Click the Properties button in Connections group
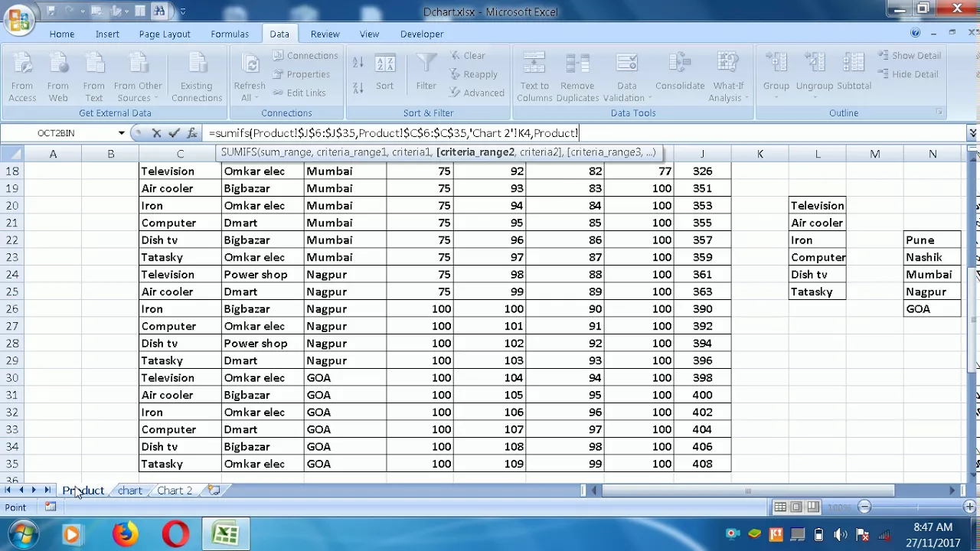The width and height of the screenshot is (980, 551). click(x=301, y=74)
